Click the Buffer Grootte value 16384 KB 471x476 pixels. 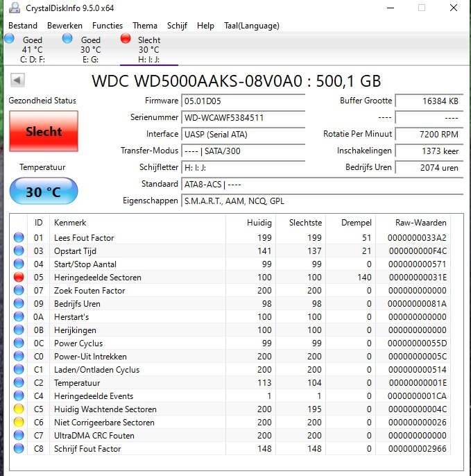click(429, 101)
